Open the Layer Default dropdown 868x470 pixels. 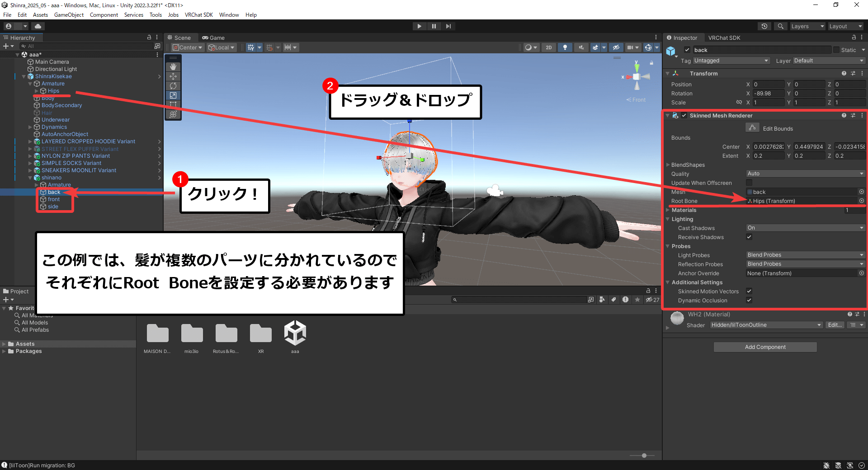pyautogui.click(x=829, y=61)
